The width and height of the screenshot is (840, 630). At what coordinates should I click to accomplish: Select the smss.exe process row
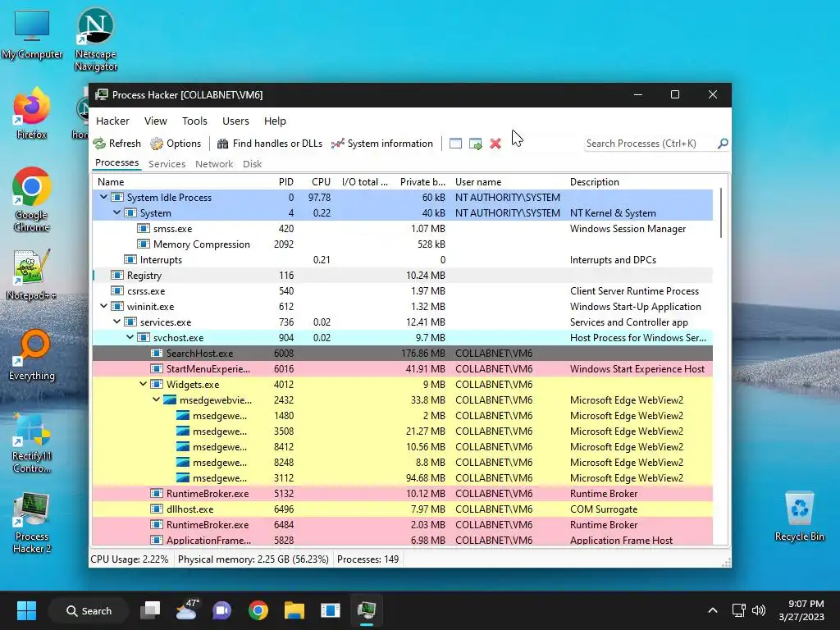coord(402,229)
